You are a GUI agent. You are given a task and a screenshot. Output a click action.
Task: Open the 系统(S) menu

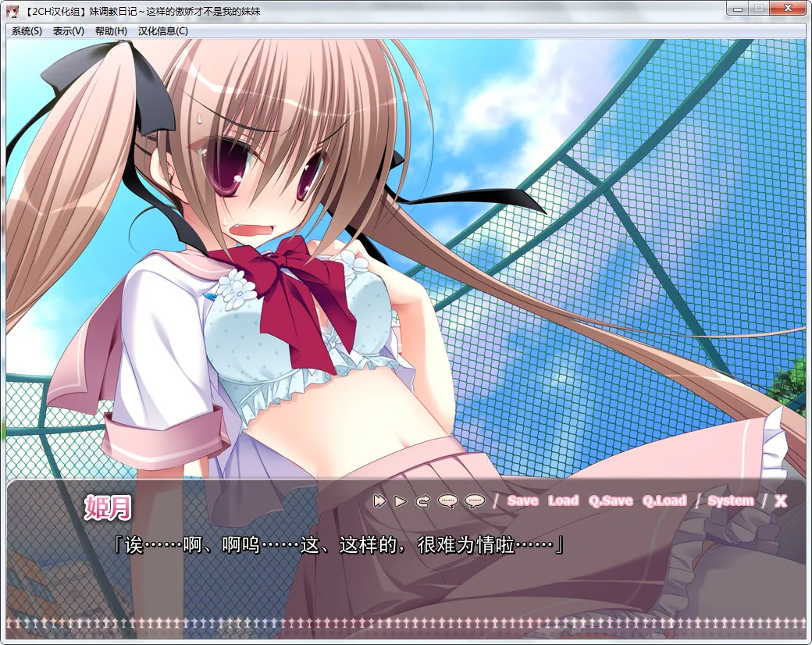tap(27, 31)
